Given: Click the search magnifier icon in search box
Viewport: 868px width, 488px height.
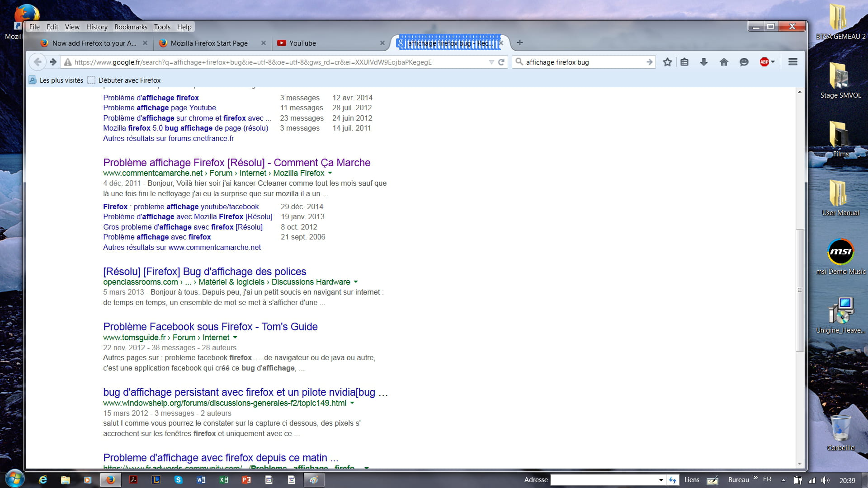Looking at the screenshot, I should [519, 62].
